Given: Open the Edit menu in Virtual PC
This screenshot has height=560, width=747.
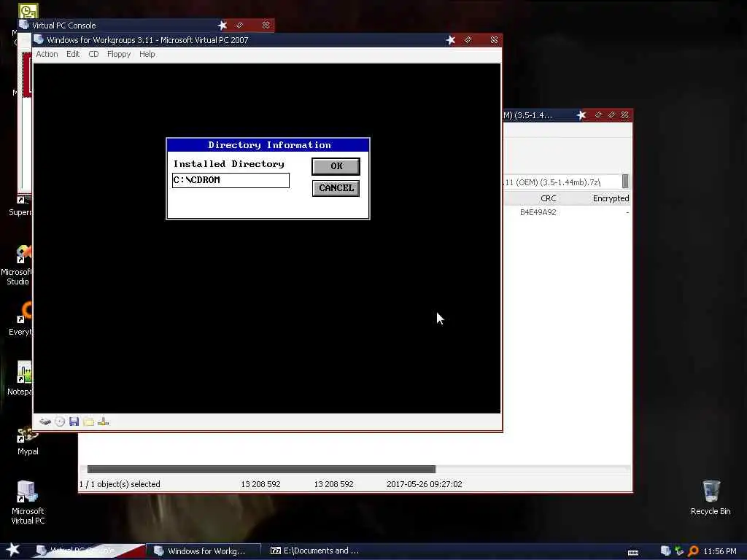Looking at the screenshot, I should point(73,54).
